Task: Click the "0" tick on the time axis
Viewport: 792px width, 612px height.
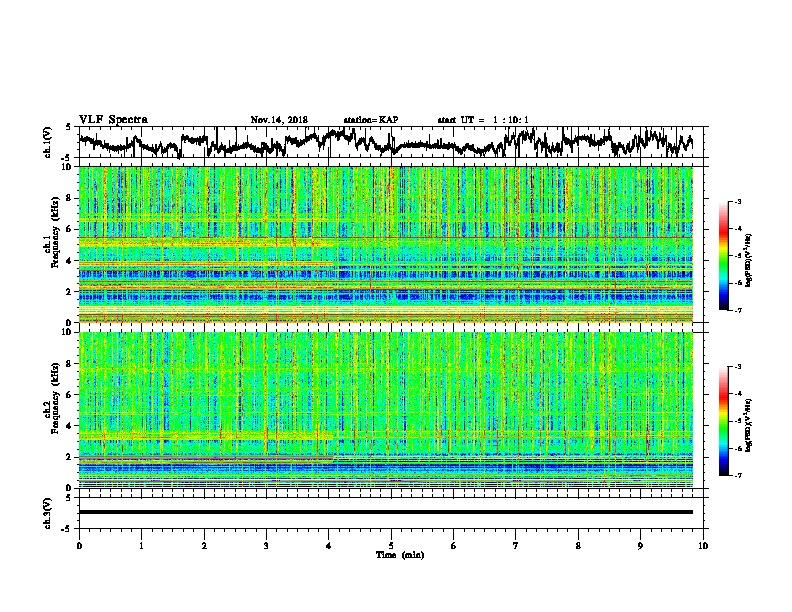Action: coord(79,546)
